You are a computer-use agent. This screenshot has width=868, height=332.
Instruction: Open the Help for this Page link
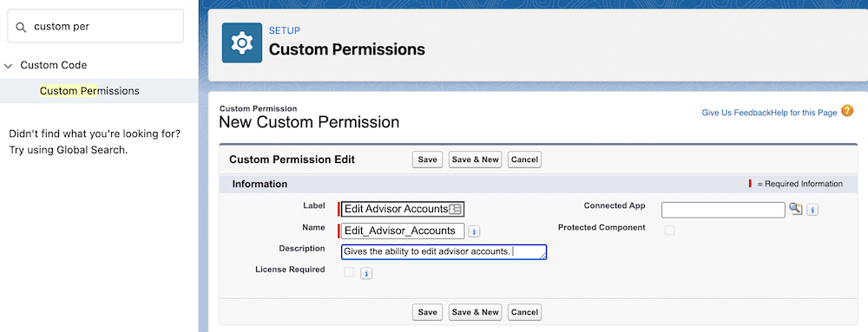pyautogui.click(x=804, y=113)
